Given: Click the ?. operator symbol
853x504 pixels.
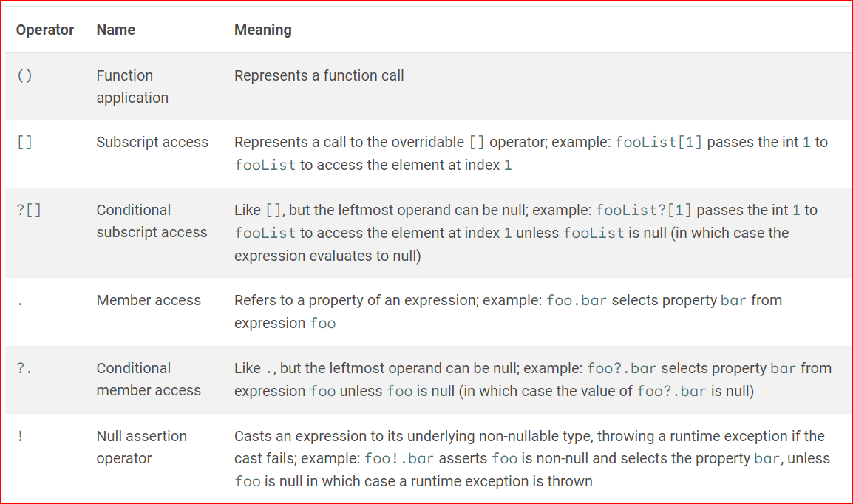Looking at the screenshot, I should coord(24,369).
